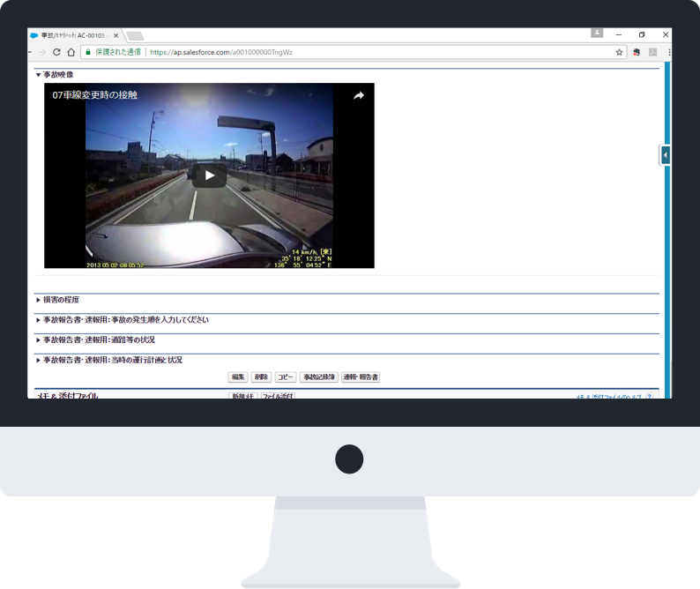Image resolution: width=700 pixels, height=589 pixels.
Task: Click the 事故記録簿 button
Action: pos(319,377)
